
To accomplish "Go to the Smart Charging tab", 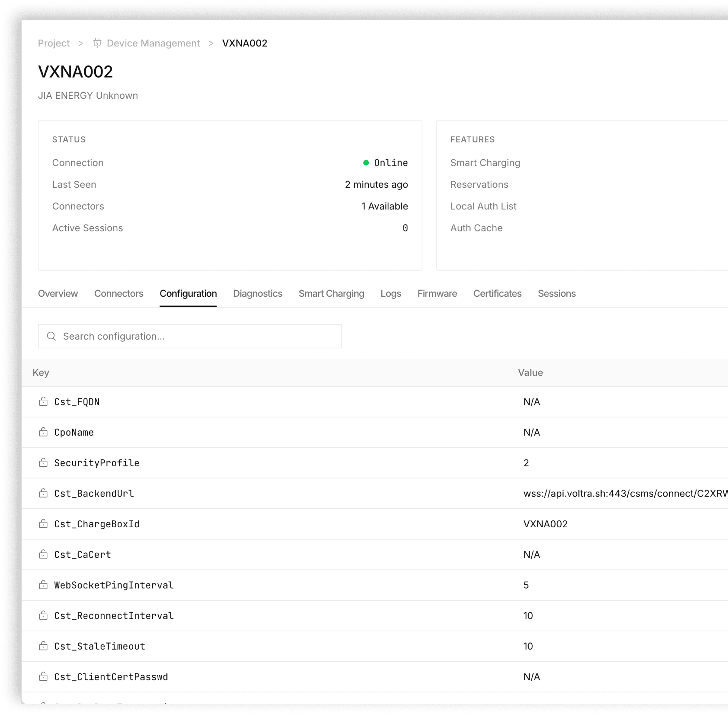I will (x=331, y=294).
